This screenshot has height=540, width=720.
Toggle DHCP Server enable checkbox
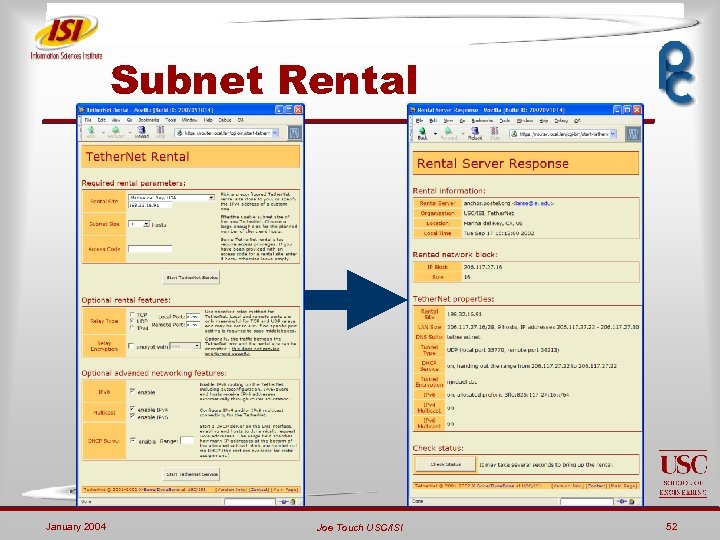132,440
